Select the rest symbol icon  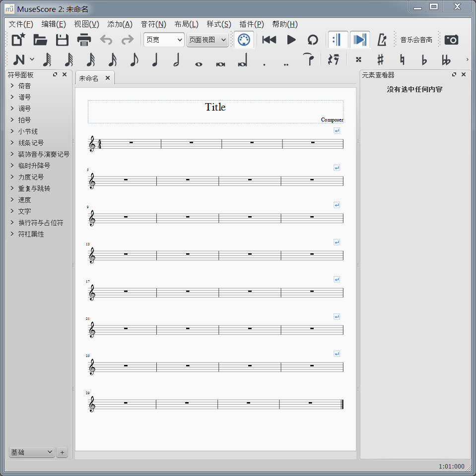click(333, 60)
